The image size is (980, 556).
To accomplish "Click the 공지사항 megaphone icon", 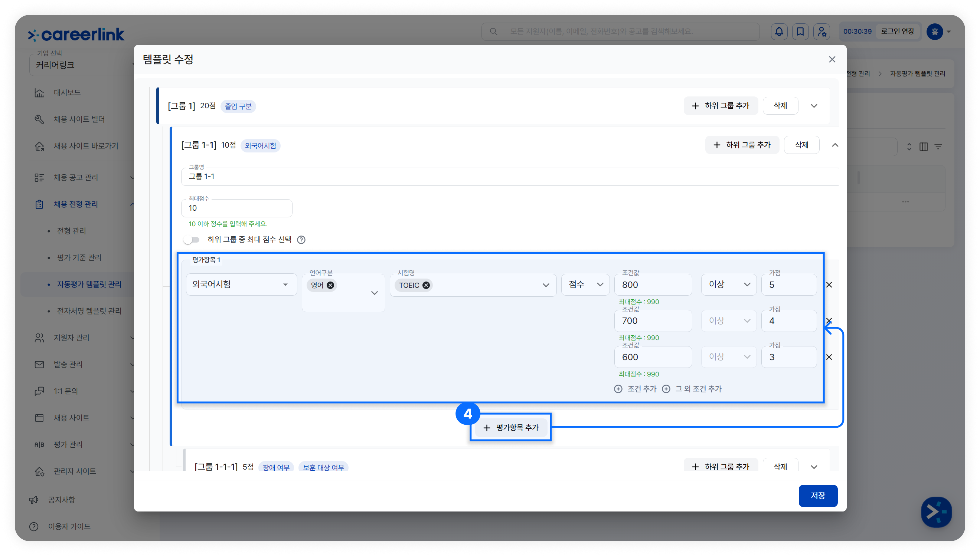I will click(34, 500).
